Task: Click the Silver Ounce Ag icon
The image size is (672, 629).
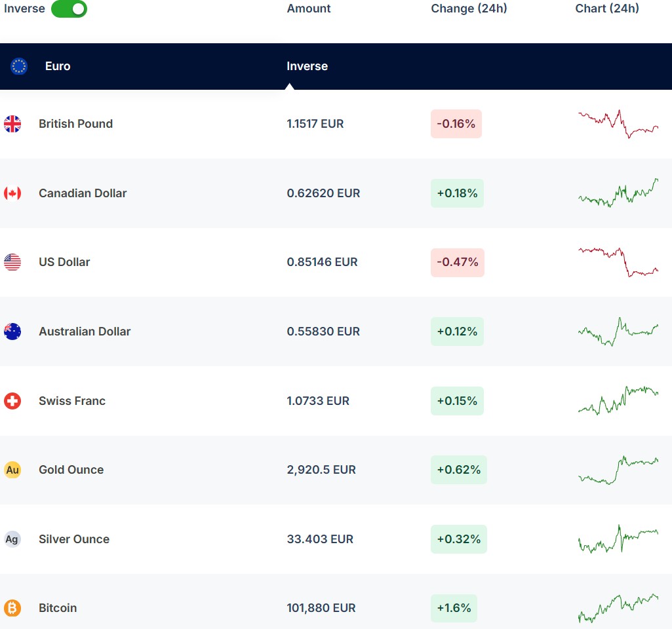Action: pos(12,539)
